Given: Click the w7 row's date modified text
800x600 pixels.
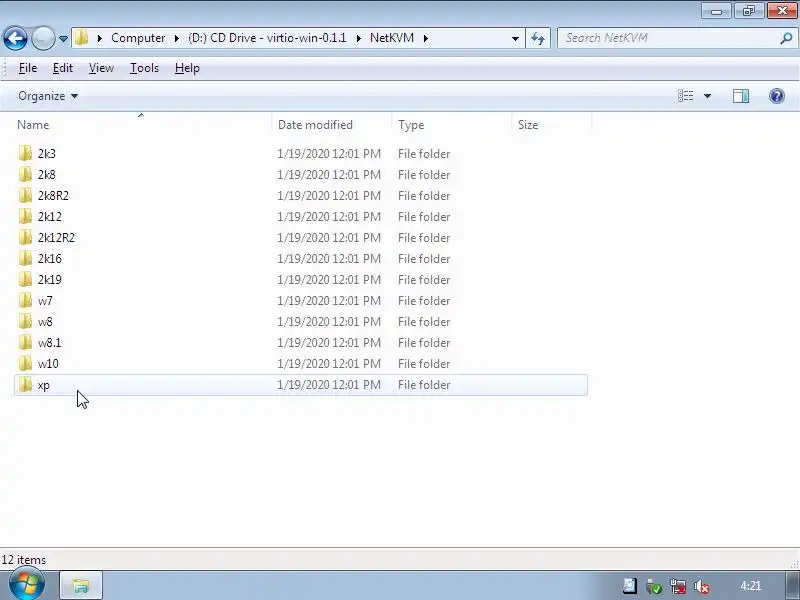Looking at the screenshot, I should tap(329, 301).
